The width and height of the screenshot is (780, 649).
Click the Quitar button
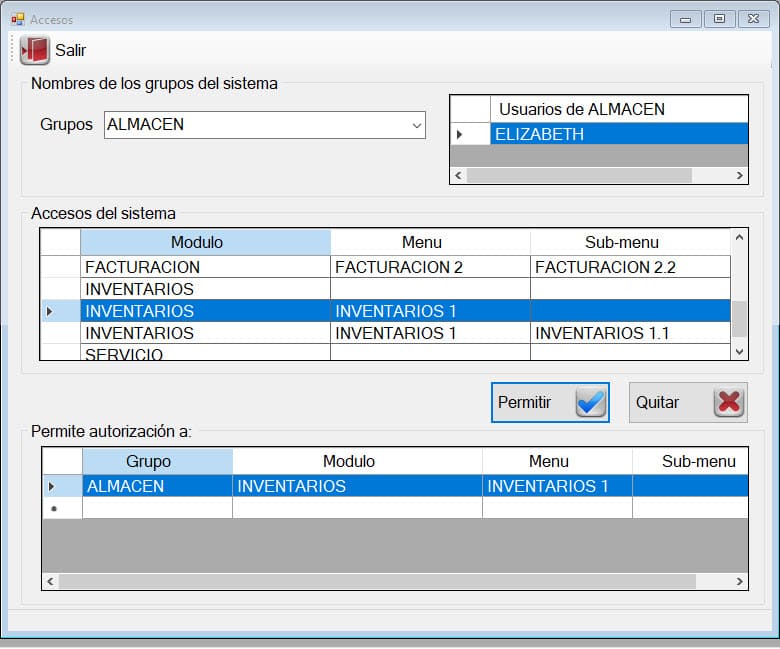click(x=688, y=402)
